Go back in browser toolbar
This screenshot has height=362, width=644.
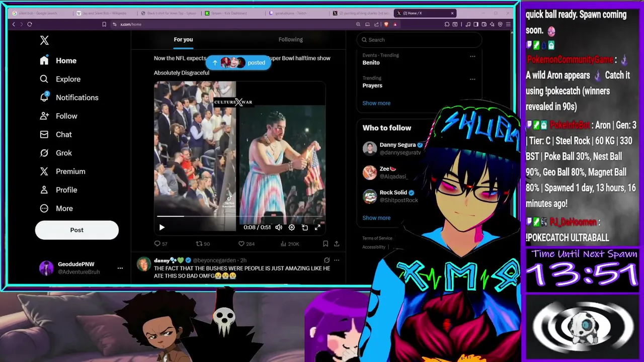coord(14,24)
